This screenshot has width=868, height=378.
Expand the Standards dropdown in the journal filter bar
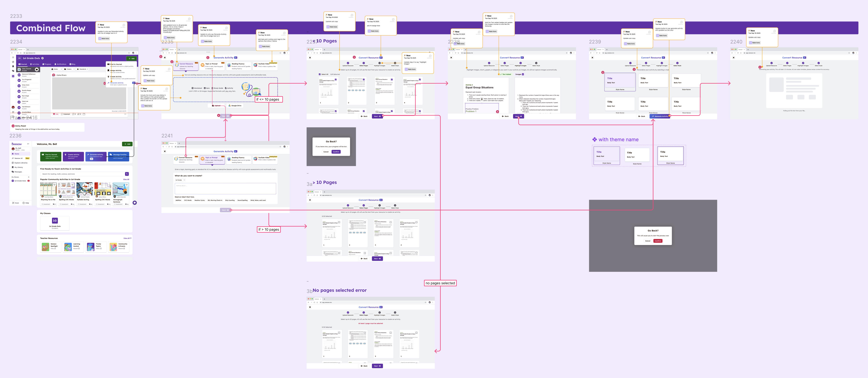tap(83, 69)
